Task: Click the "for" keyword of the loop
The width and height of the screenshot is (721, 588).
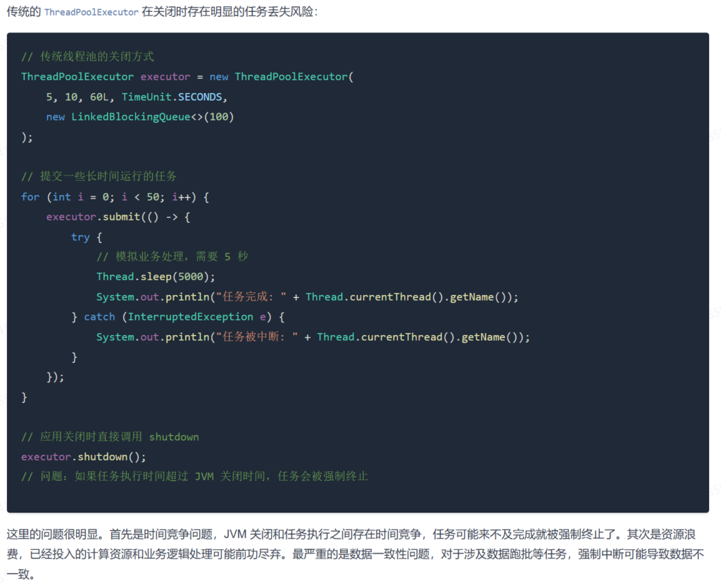Action: 30,196
